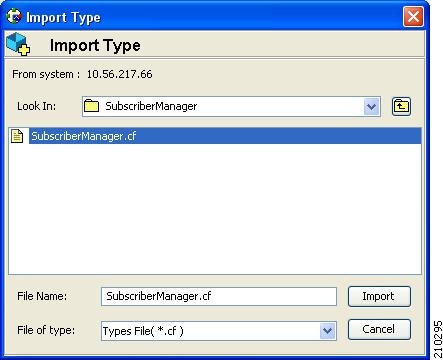Click the Up One Level folder icon
This screenshot has width=443, height=360.
[401, 106]
